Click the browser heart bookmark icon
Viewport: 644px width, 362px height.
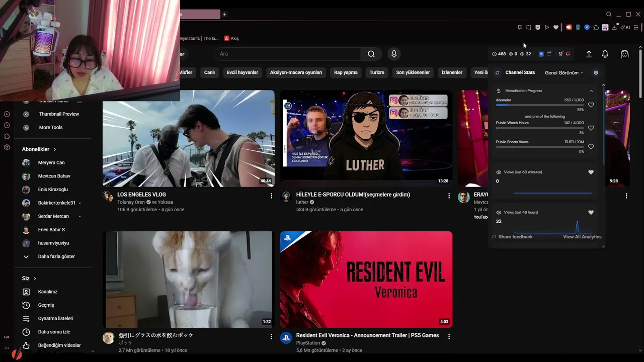(556, 28)
